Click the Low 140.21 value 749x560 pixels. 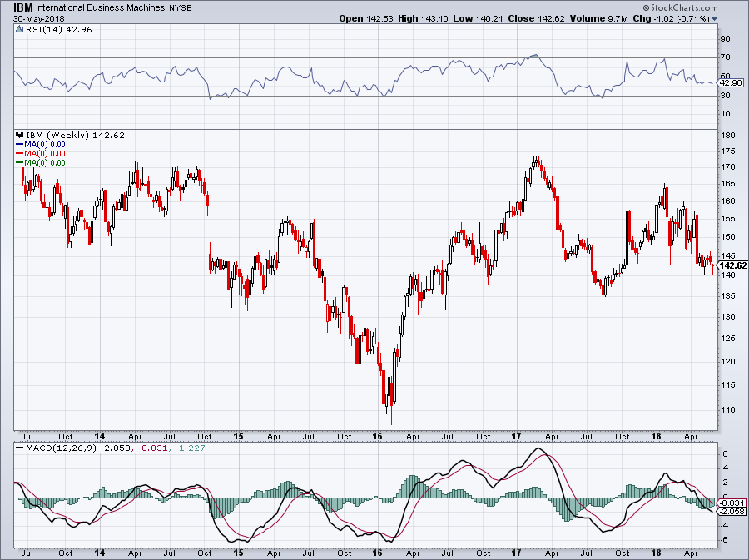[x=479, y=18]
